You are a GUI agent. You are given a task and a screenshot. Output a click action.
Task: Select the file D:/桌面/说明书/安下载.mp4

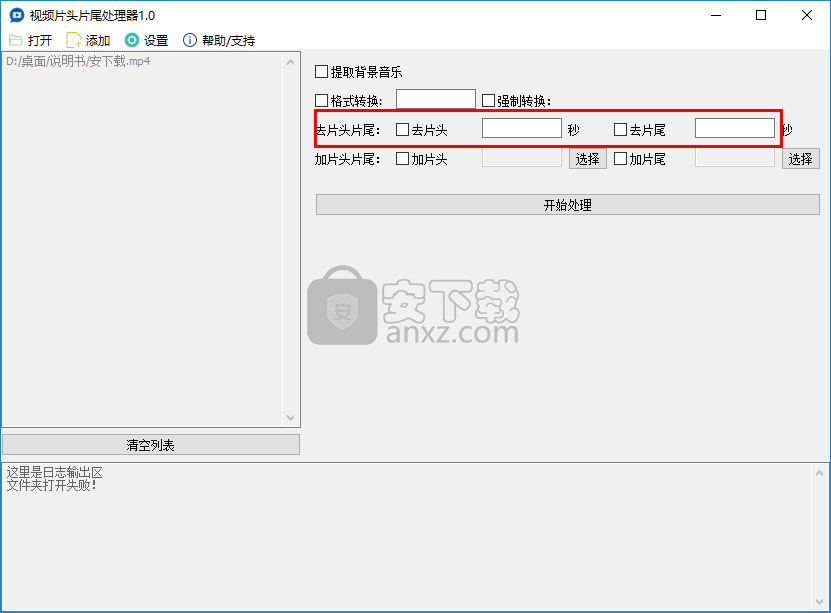point(78,61)
